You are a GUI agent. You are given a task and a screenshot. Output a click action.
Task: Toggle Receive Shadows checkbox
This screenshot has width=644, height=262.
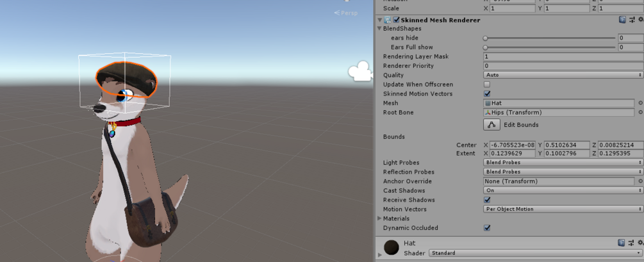click(x=487, y=200)
